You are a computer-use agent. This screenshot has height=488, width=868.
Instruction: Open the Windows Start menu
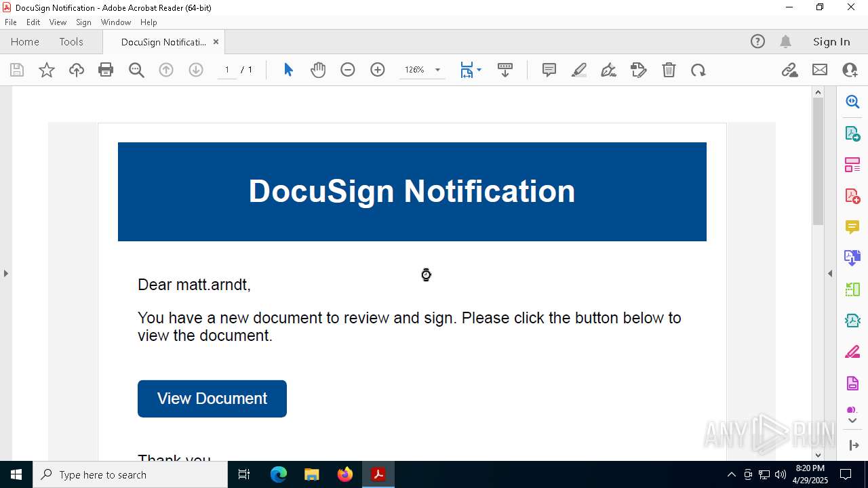pos(16,474)
